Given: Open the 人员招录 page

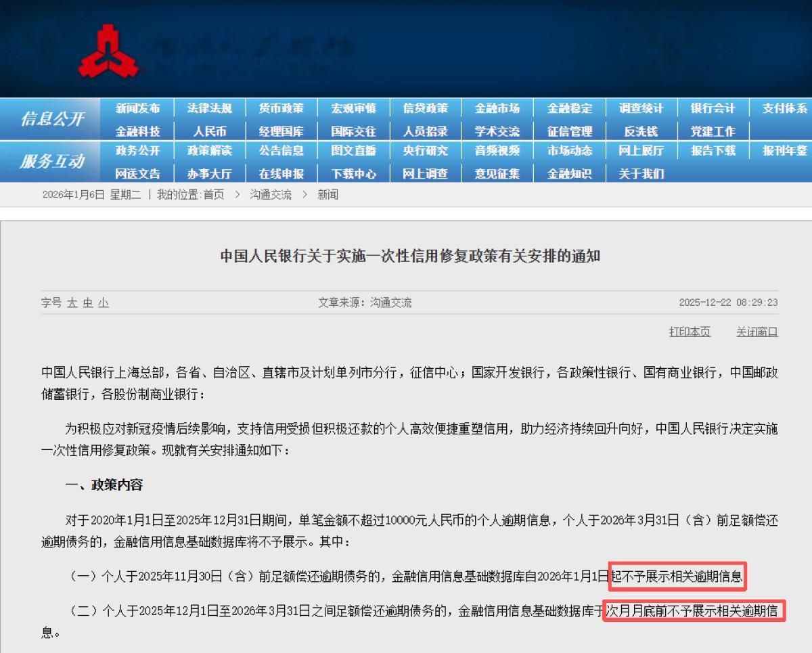Looking at the screenshot, I should click(x=425, y=131).
